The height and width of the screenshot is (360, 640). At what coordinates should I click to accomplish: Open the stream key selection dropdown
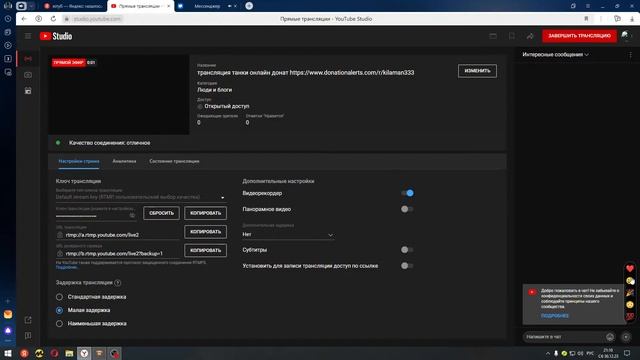141,197
